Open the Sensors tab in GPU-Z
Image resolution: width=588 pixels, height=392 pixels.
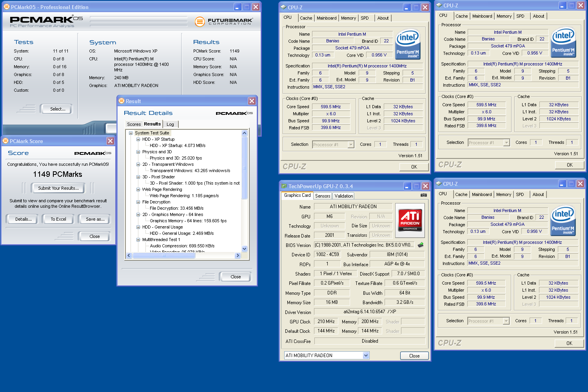[323, 196]
